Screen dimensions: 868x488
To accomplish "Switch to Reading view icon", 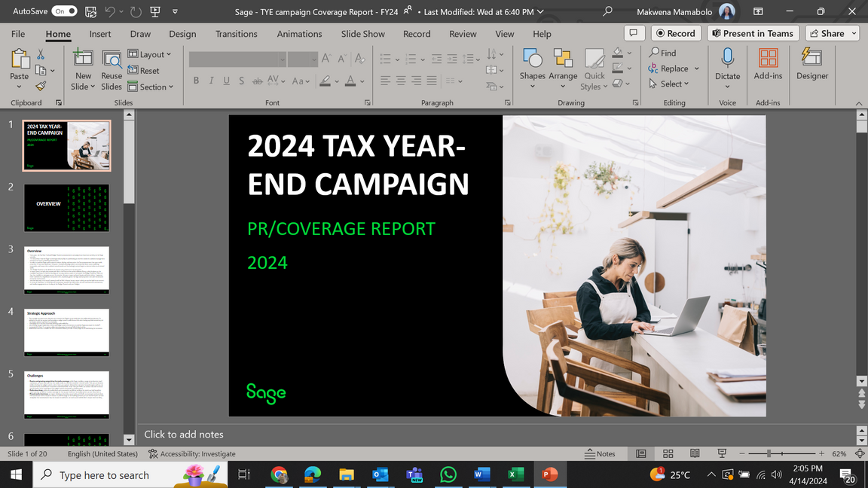I will click(695, 453).
